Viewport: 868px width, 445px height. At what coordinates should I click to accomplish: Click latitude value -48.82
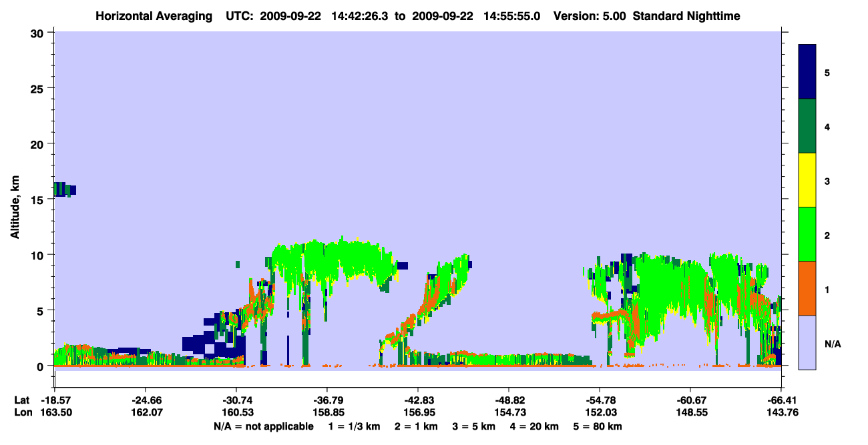(509, 400)
